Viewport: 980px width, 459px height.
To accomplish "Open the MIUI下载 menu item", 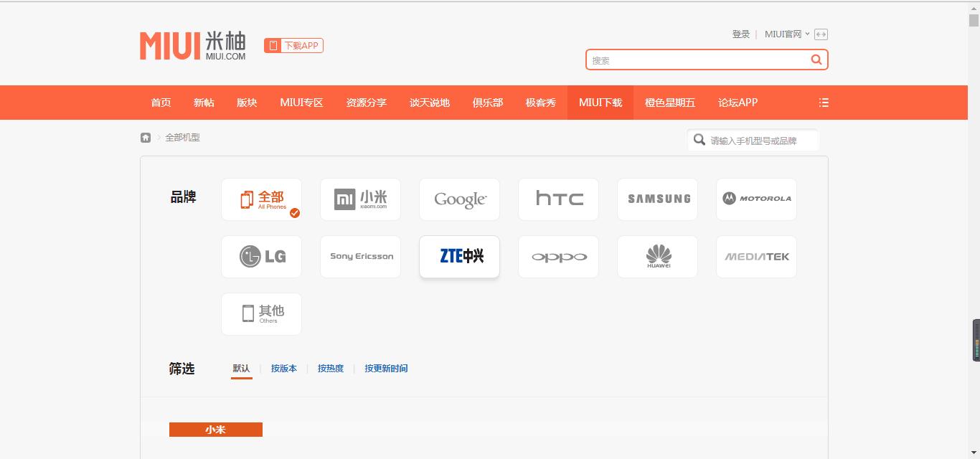I will (x=600, y=102).
